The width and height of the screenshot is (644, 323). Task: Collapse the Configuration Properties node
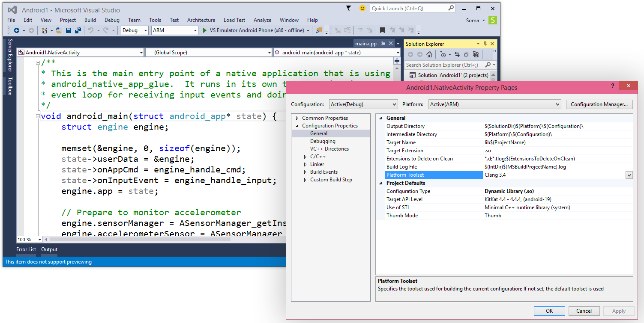click(297, 126)
